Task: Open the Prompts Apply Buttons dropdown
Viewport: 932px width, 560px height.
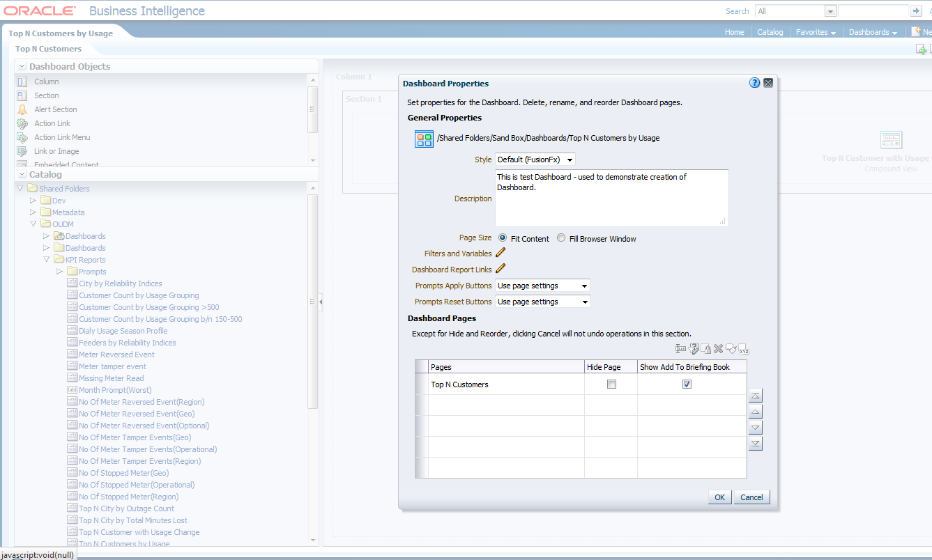Action: [543, 286]
